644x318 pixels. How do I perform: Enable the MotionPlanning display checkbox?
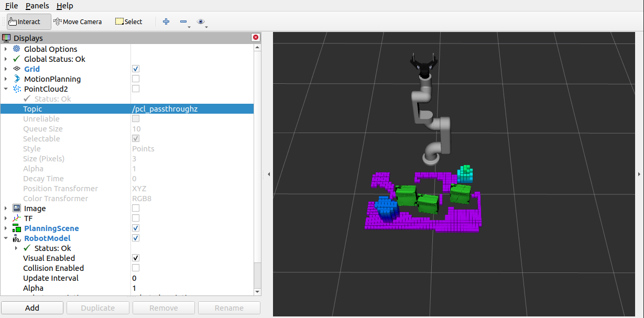(136, 79)
